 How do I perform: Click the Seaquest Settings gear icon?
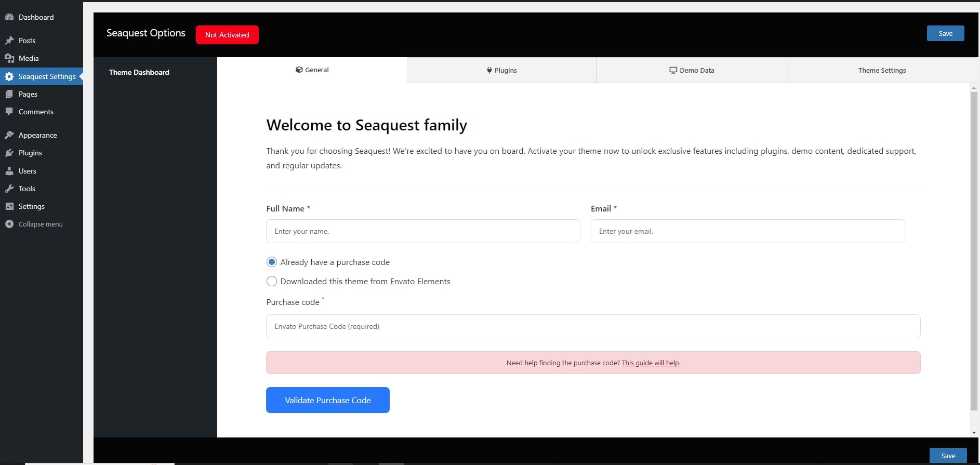click(9, 76)
